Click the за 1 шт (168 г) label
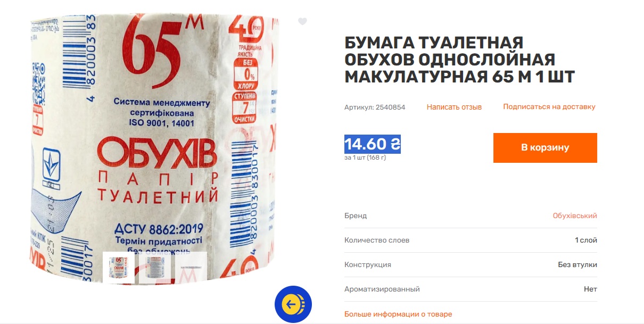This screenshot has height=324, width=644. coord(365,157)
